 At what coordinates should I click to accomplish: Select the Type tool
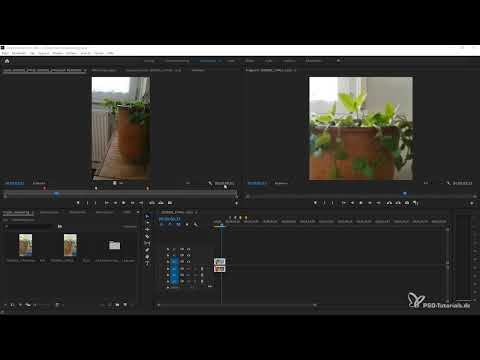[148, 264]
